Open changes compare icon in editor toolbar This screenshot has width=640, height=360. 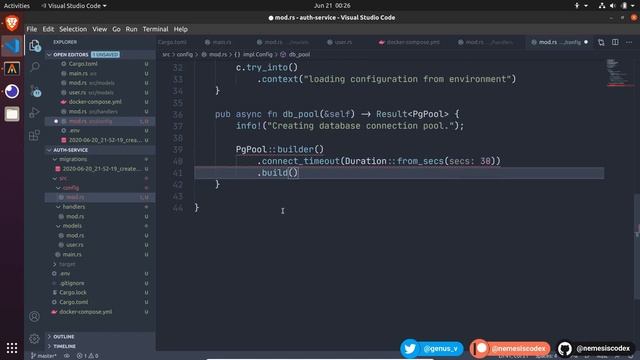[601, 42]
